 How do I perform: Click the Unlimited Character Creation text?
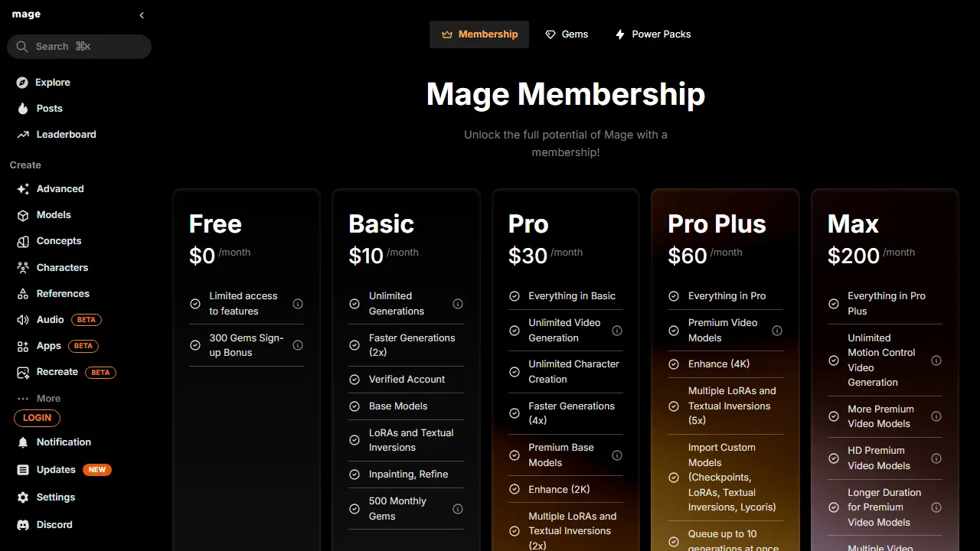tap(573, 372)
